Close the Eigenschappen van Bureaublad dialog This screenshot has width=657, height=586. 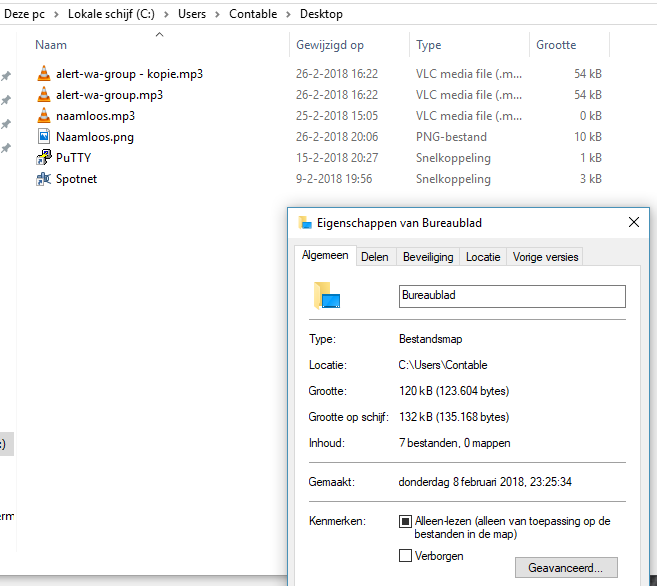click(633, 223)
